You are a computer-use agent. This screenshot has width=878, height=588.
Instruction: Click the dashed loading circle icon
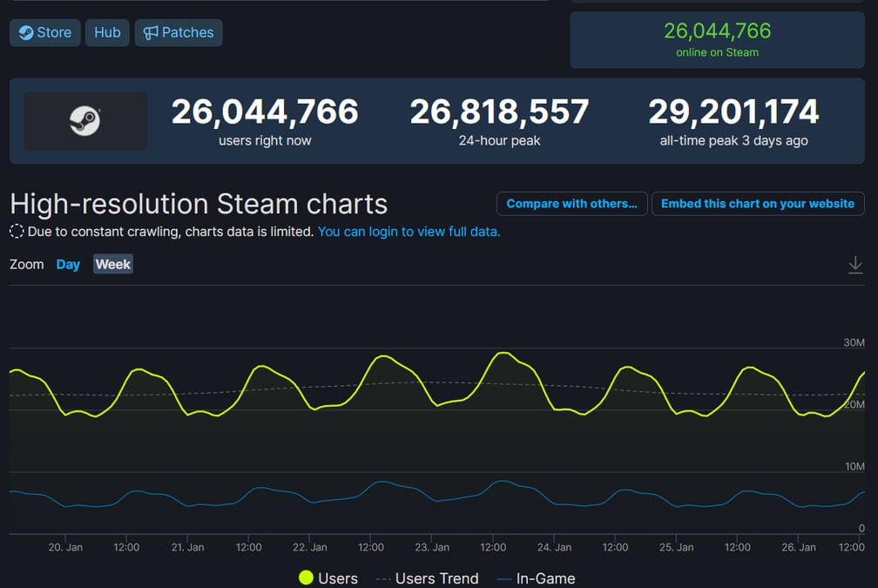[x=17, y=232]
